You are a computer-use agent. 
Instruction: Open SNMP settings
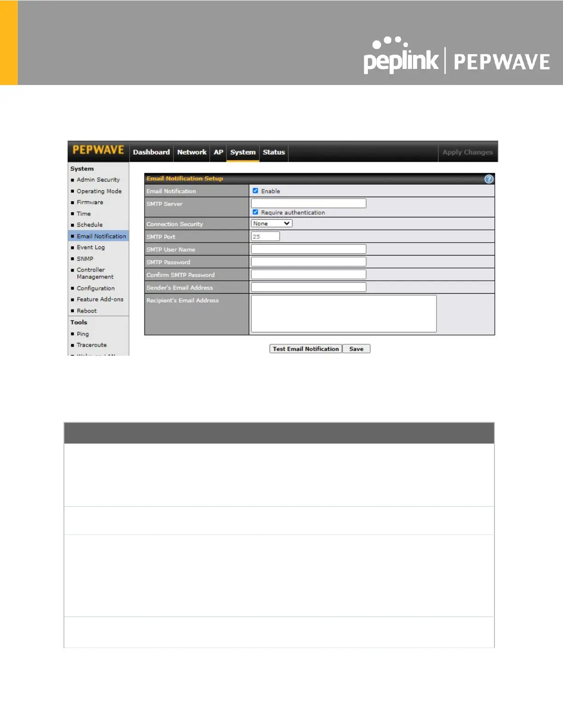tap(85, 259)
